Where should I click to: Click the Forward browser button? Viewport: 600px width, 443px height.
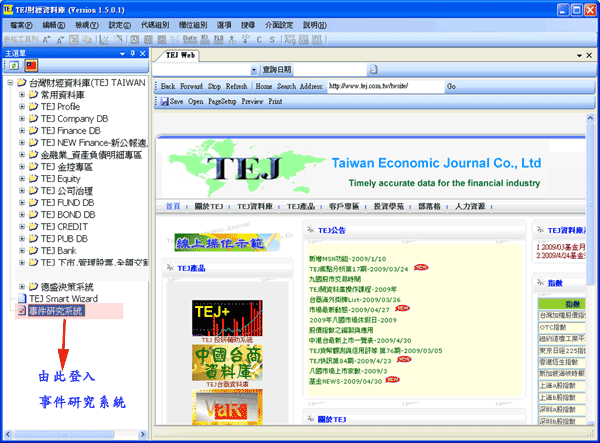(x=191, y=86)
